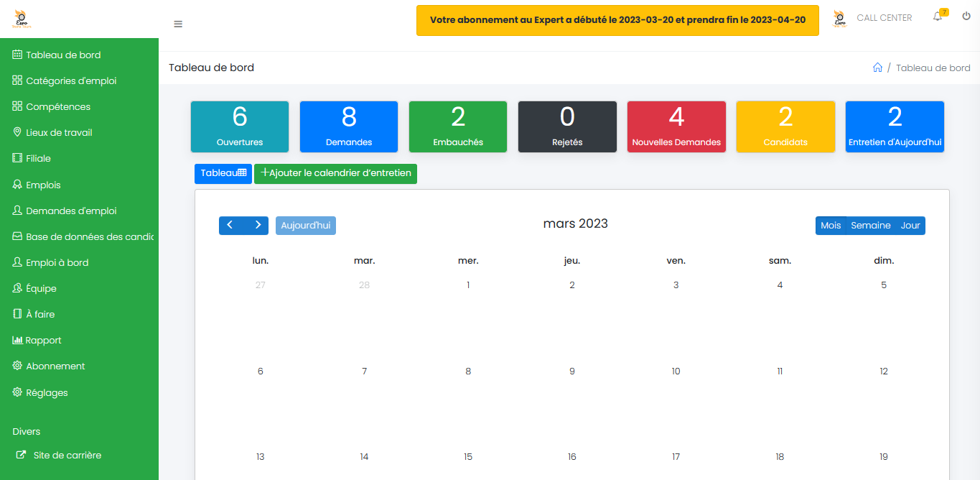Toggle the hamburger sidebar menu icon
The image size is (980, 480).
(x=178, y=24)
